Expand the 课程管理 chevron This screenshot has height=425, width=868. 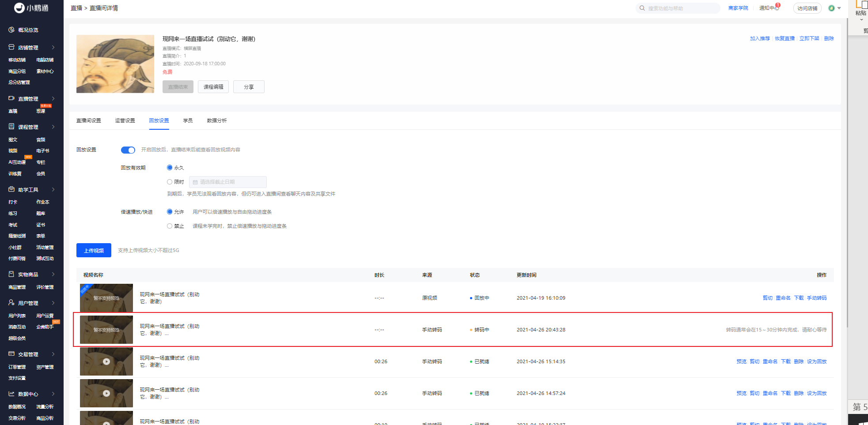[x=53, y=127]
